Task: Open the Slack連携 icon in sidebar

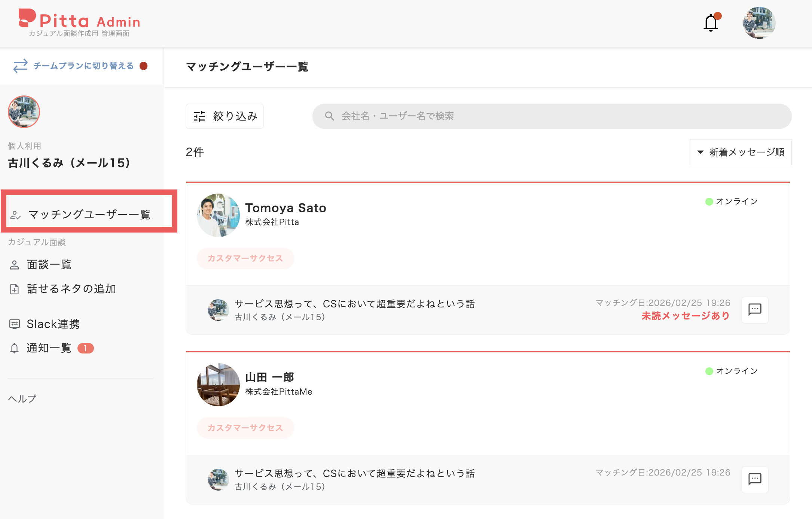Action: (14, 324)
